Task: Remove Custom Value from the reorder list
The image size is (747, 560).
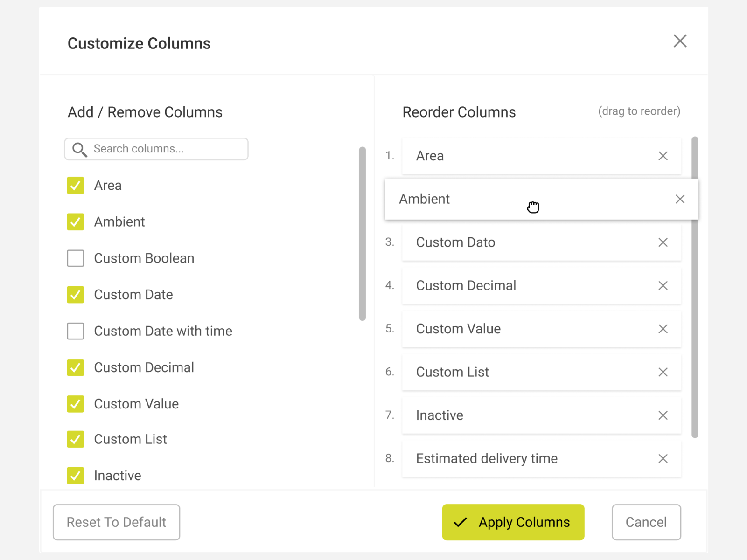Action: (x=663, y=329)
